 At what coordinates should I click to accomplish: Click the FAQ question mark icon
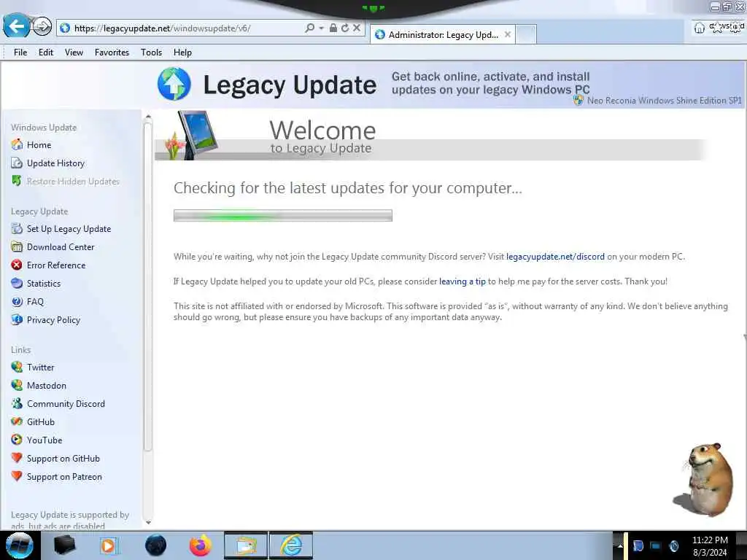17,301
